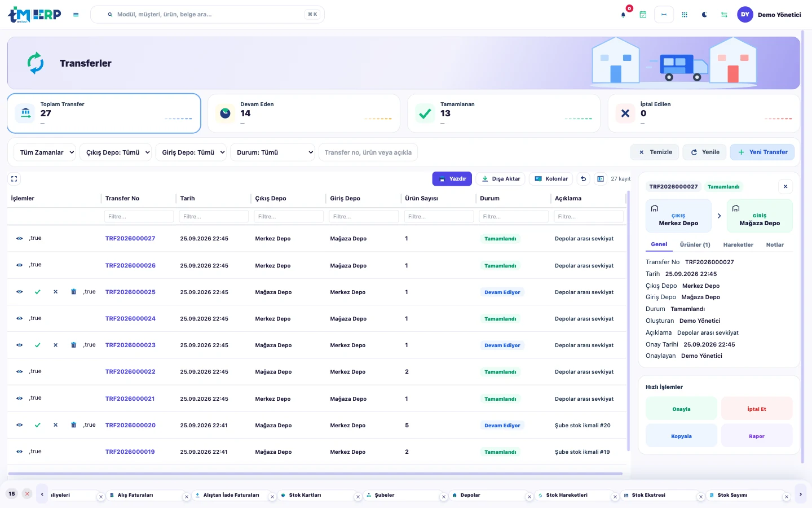Switch to Notlar tab

click(x=775, y=245)
